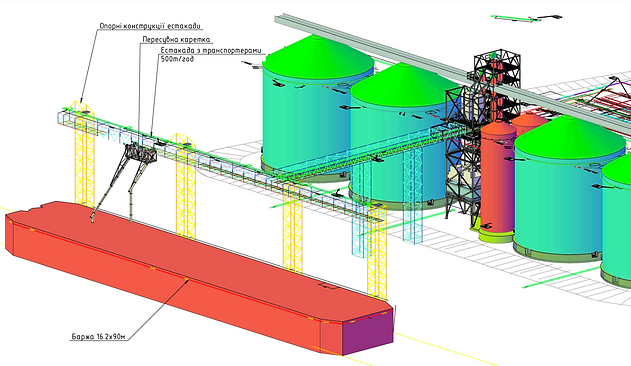Select the large teal silo on right side
Screen dimensions: 631x366
coord(557,201)
